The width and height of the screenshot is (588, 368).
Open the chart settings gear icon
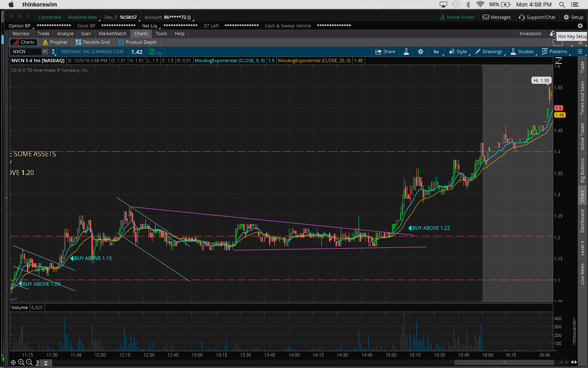(421, 52)
